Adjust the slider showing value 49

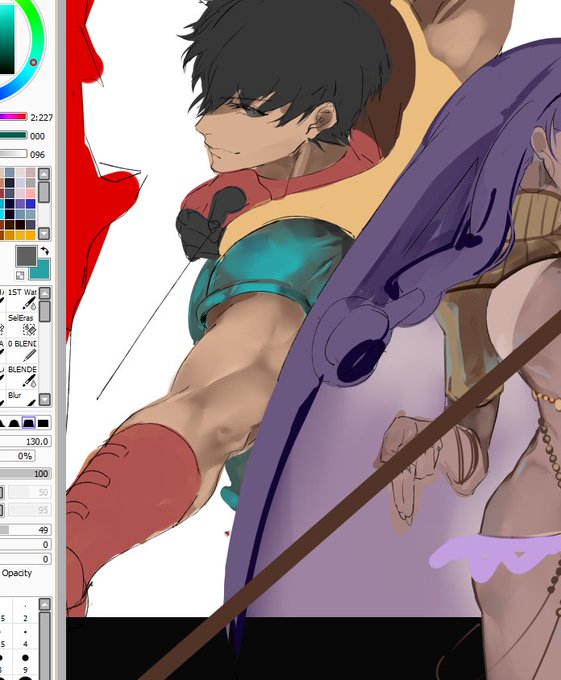[26, 530]
